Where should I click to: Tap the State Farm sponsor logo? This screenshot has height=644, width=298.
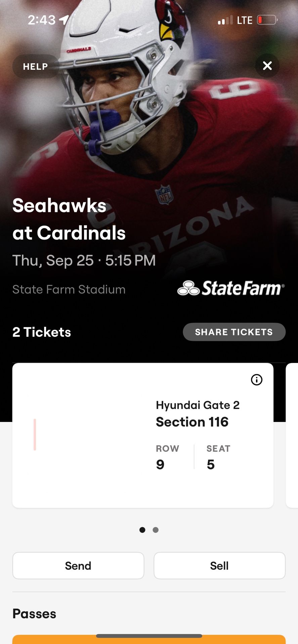(x=231, y=288)
